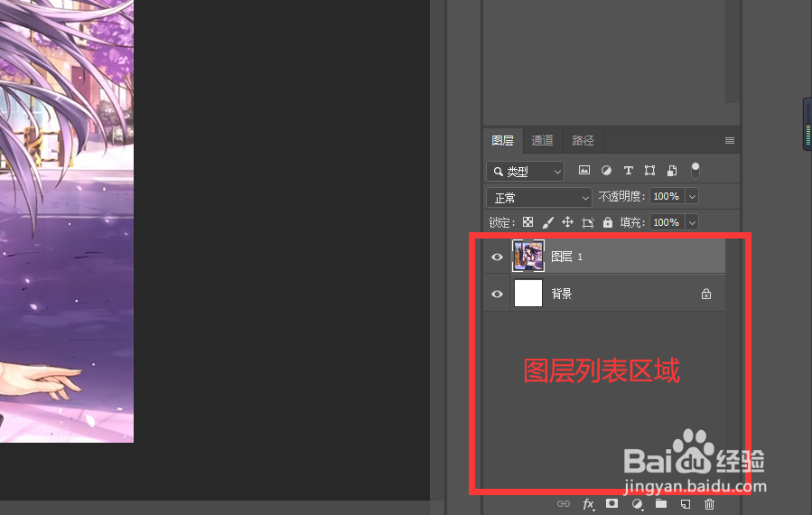Select the 图层 1 thumbnail
The image size is (812, 515).
point(528,256)
